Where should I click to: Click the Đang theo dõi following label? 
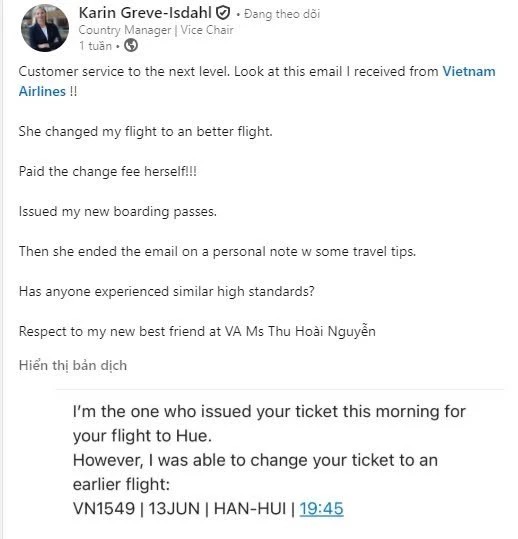click(x=282, y=14)
